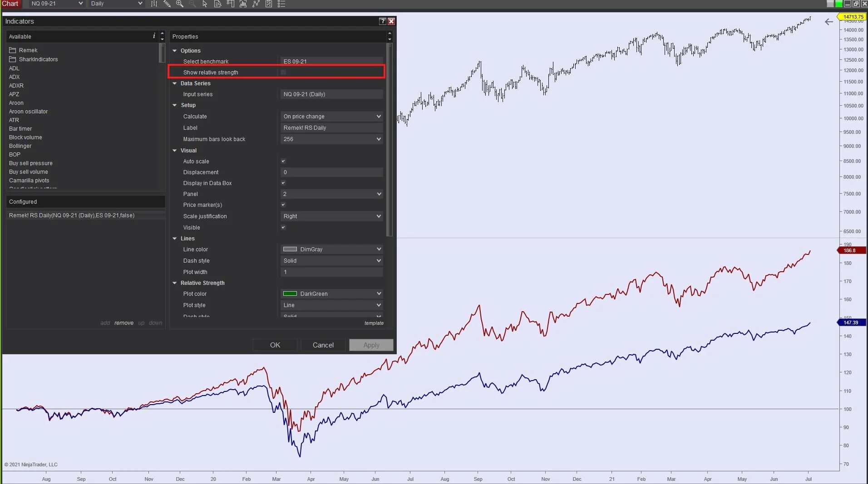Click the green link button in title bar
The width and height of the screenshot is (868, 484).
click(x=839, y=4)
